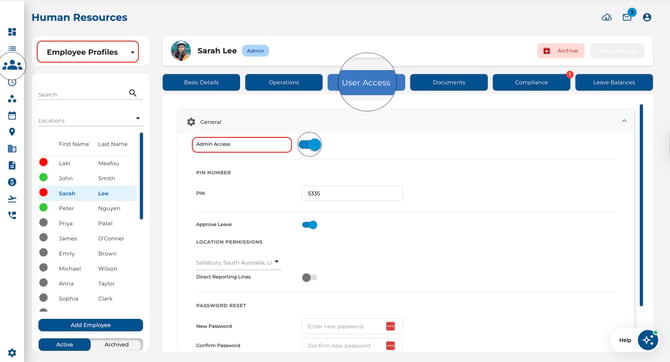The width and height of the screenshot is (670, 362).
Task: Open the user account icon
Action: 647,18
